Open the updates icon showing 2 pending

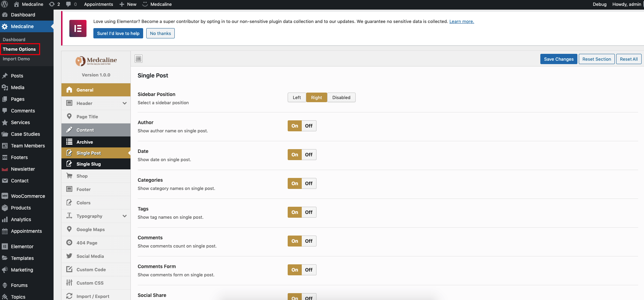click(54, 4)
